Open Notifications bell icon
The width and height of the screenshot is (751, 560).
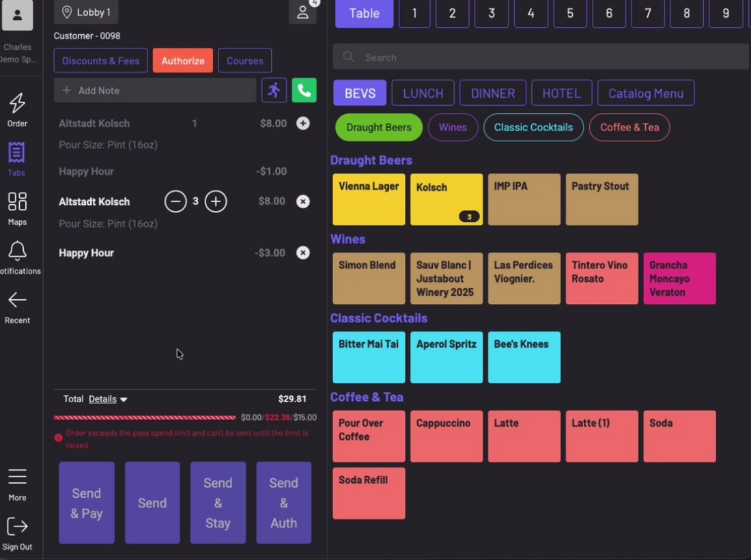point(17,251)
